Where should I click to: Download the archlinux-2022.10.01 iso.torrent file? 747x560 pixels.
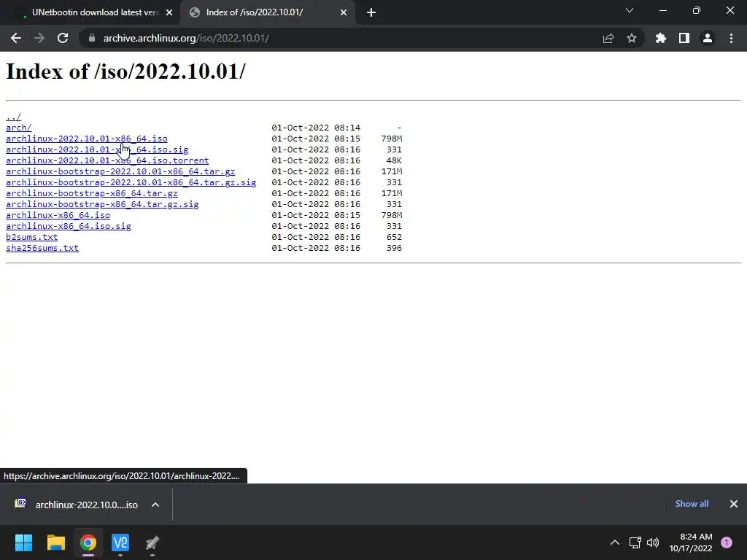point(107,160)
